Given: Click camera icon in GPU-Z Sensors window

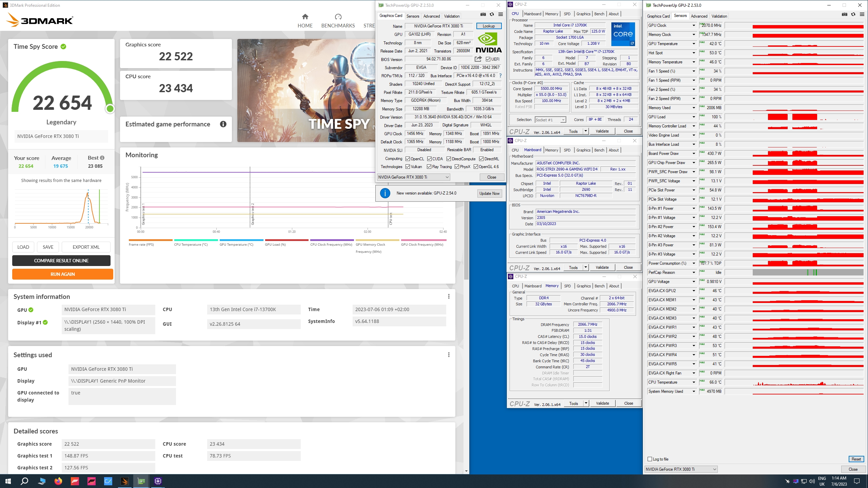Looking at the screenshot, I should (x=845, y=15).
